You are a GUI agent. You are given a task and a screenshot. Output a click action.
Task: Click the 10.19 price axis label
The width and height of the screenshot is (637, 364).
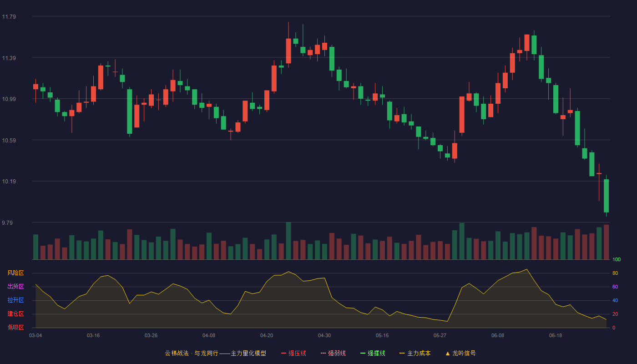[x=9, y=182]
